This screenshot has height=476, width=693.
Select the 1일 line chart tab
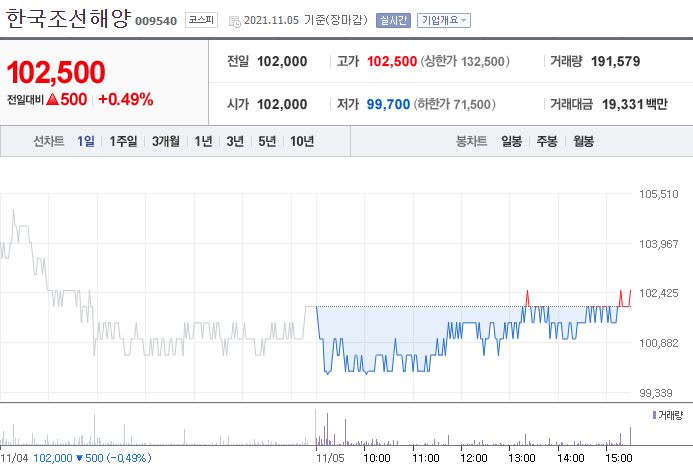(x=86, y=141)
